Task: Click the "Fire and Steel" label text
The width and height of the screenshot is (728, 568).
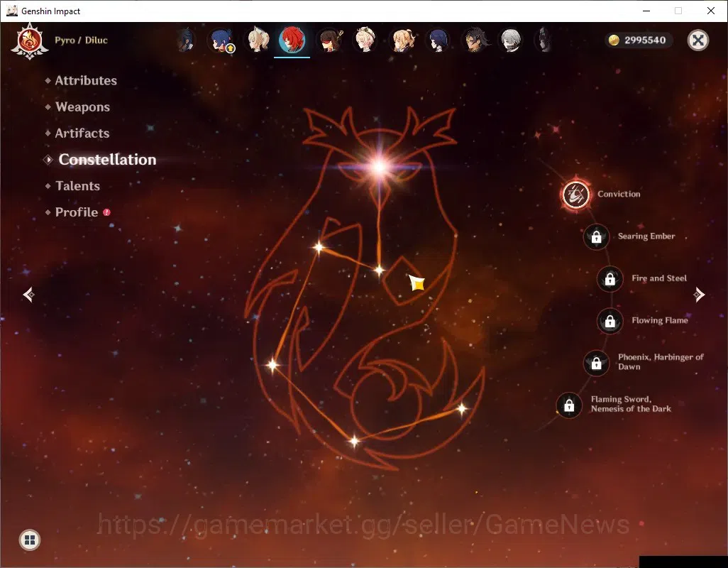Action: pos(659,278)
